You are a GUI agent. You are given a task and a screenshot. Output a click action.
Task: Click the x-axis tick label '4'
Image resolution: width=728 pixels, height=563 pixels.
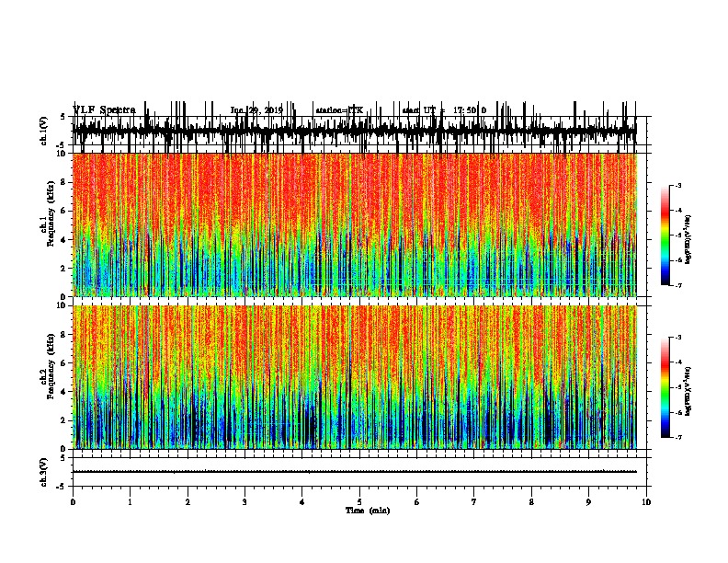[x=302, y=502]
